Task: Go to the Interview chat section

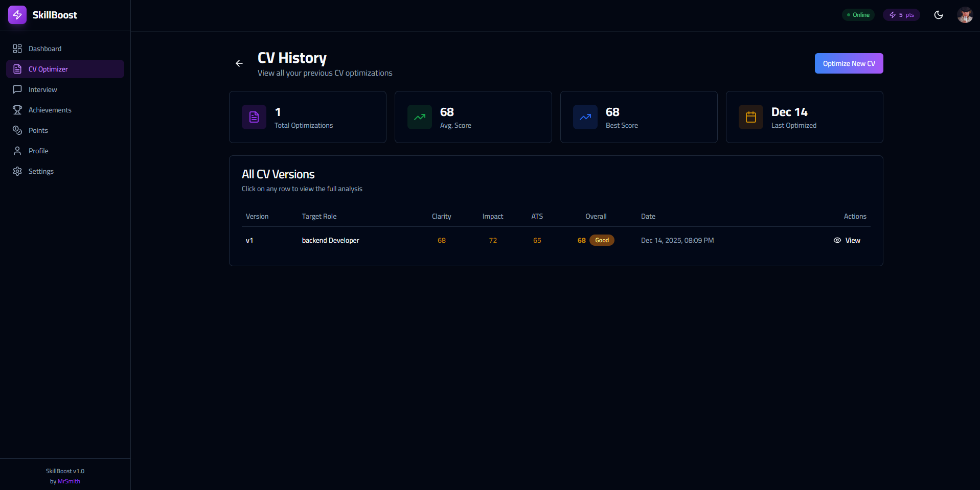Action: pos(42,89)
